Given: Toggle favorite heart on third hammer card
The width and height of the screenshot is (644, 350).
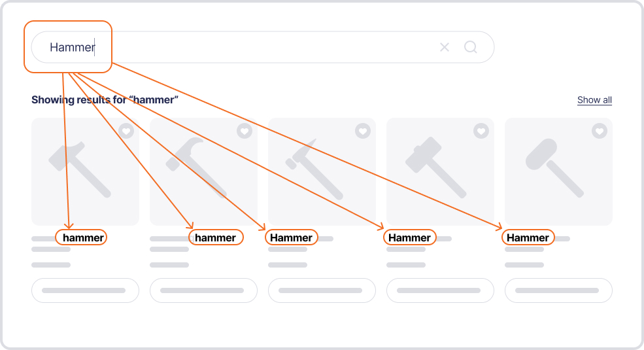Looking at the screenshot, I should [363, 131].
